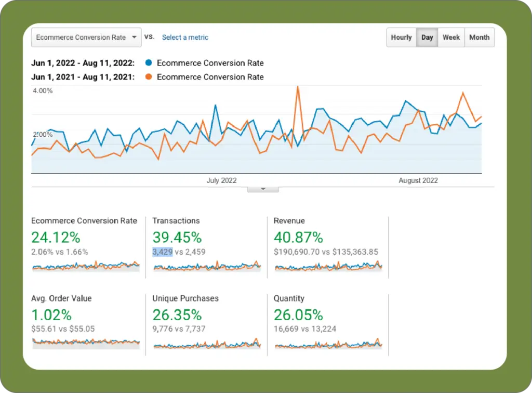Open the Ecommerce Conversion Rate metric dropdown

[x=86, y=37]
